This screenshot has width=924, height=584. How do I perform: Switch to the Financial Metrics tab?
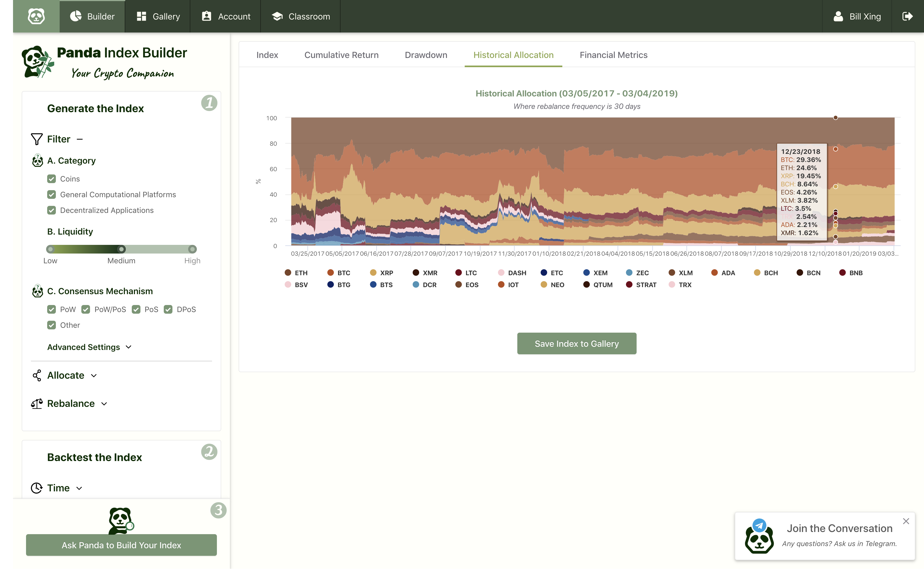coord(613,55)
